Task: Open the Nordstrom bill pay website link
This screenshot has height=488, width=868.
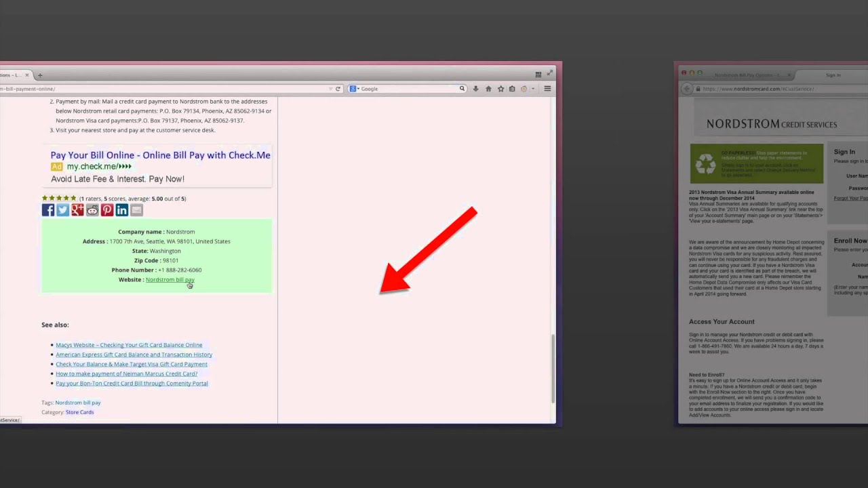Action: (170, 280)
